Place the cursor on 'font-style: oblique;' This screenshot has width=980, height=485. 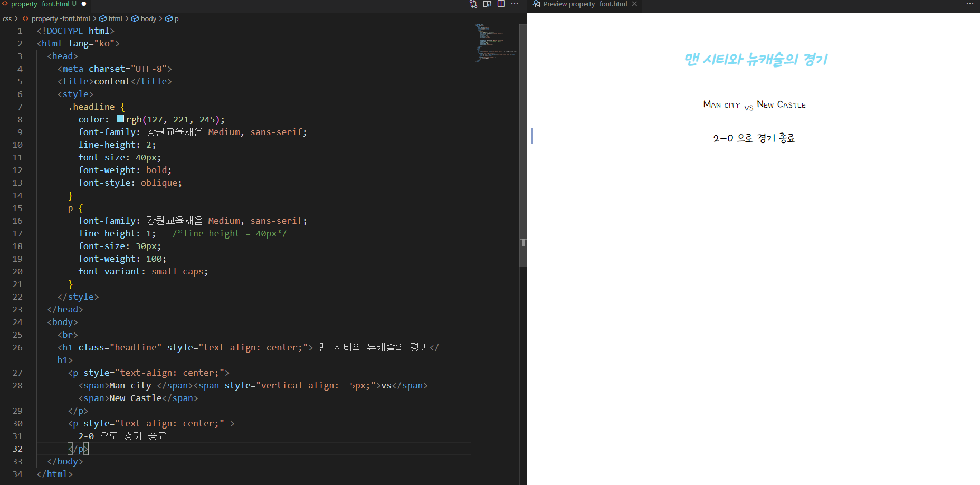click(x=130, y=183)
